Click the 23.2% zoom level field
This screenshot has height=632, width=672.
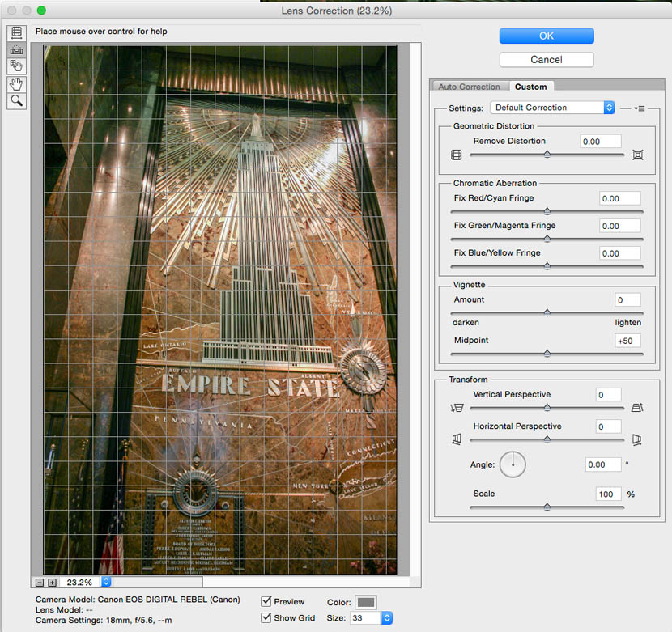(x=80, y=583)
